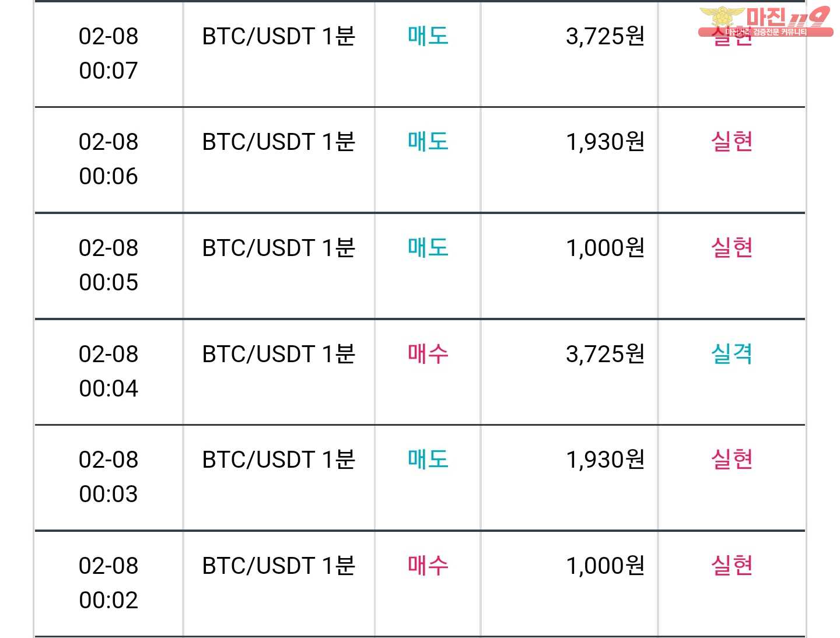This screenshot has width=840, height=638.
Task: Select the 1,000원 amount at 00:05
Action: pyautogui.click(x=605, y=248)
